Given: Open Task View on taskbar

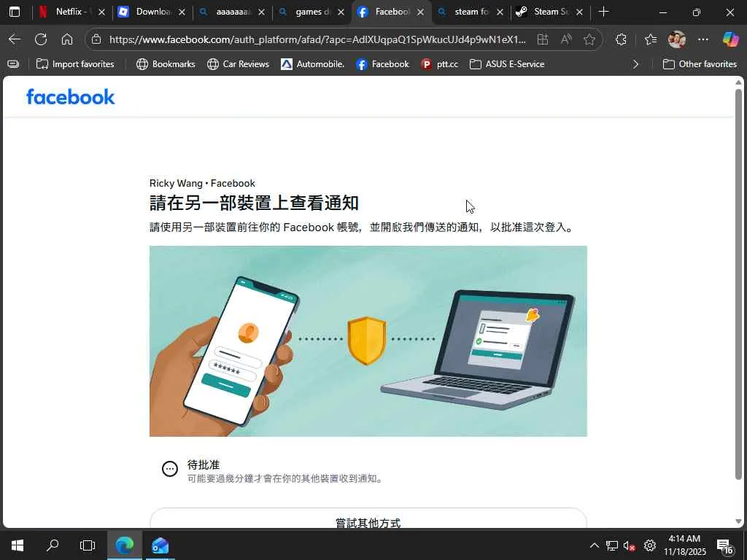Looking at the screenshot, I should (88, 545).
